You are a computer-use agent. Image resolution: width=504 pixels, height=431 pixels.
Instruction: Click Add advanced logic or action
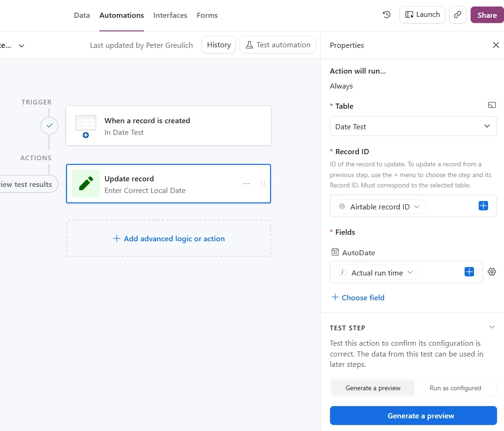(168, 238)
